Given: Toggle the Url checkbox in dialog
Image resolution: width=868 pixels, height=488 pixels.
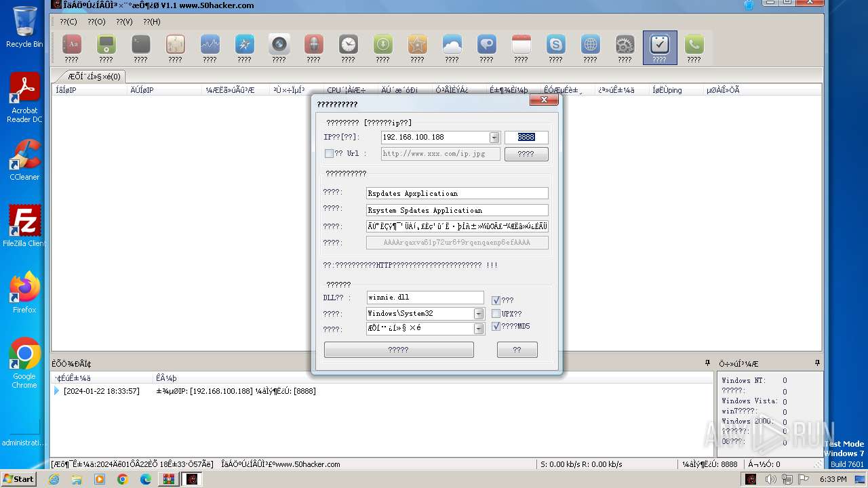Looking at the screenshot, I should [329, 154].
